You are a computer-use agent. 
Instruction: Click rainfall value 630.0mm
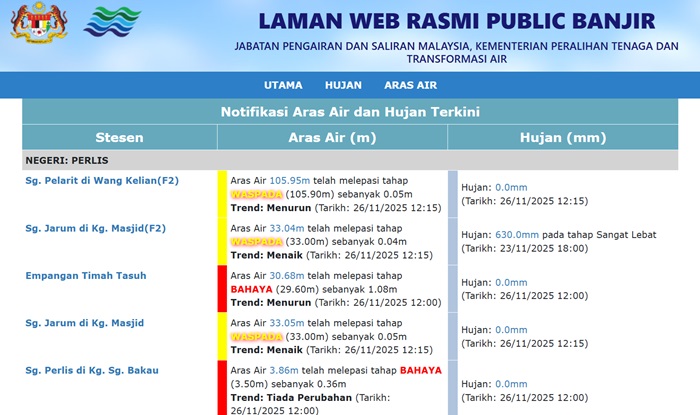click(x=517, y=235)
